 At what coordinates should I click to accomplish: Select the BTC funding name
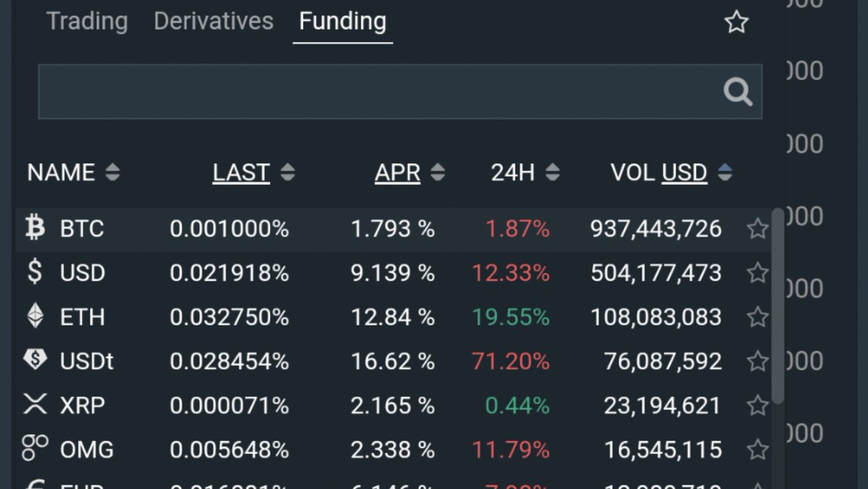(82, 229)
